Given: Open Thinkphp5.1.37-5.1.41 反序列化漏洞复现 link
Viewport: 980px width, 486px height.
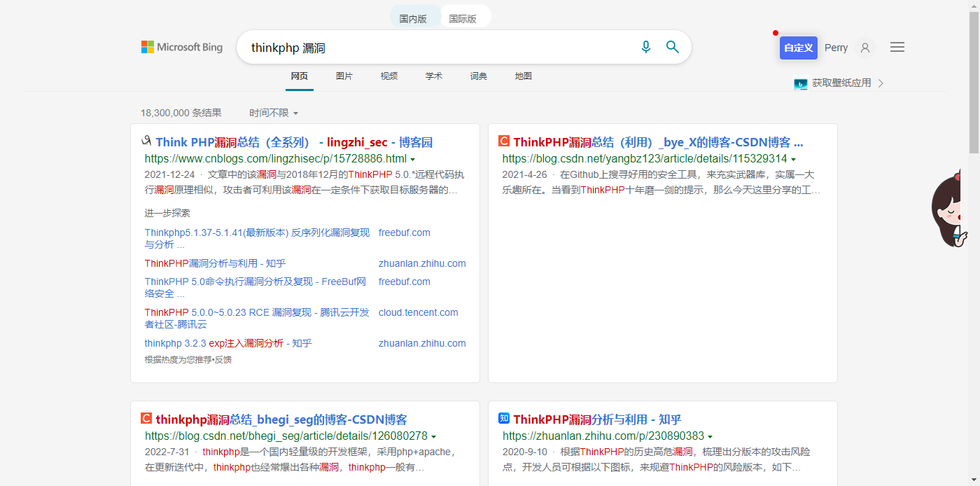Looking at the screenshot, I should pos(257,238).
